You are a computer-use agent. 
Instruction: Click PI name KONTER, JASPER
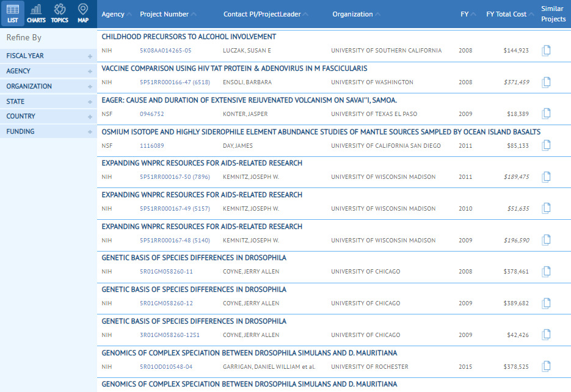click(x=245, y=114)
